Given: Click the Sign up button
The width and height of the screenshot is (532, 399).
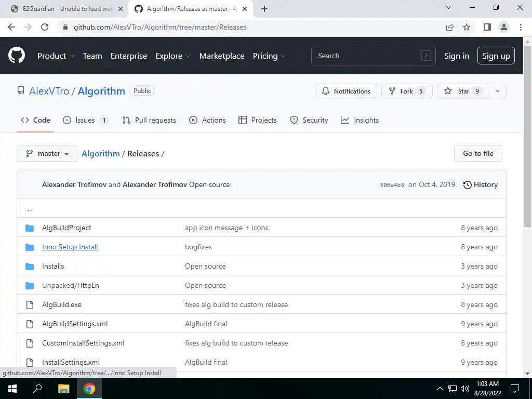Looking at the screenshot, I should (x=496, y=56).
